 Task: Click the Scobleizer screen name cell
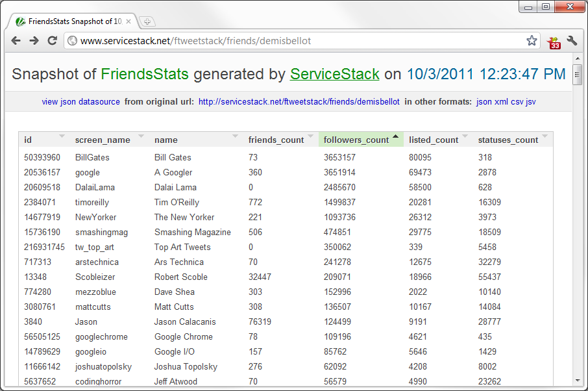pos(95,277)
